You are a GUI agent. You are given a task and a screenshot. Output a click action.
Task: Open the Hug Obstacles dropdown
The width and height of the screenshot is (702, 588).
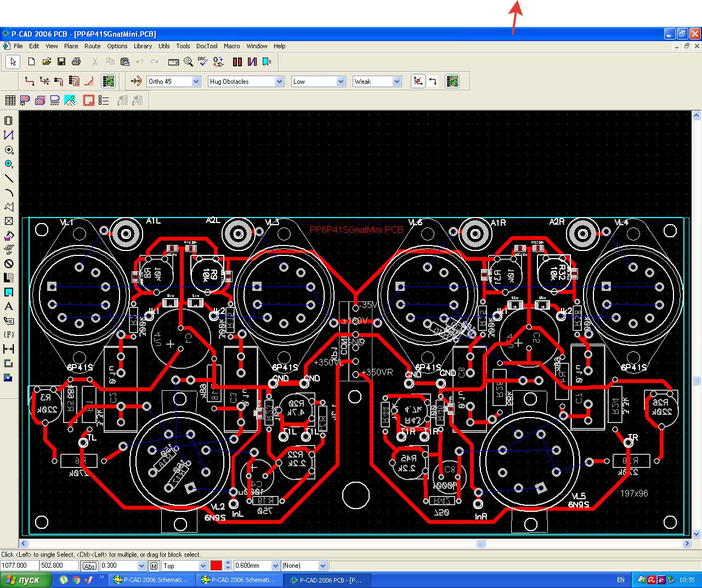point(279,82)
